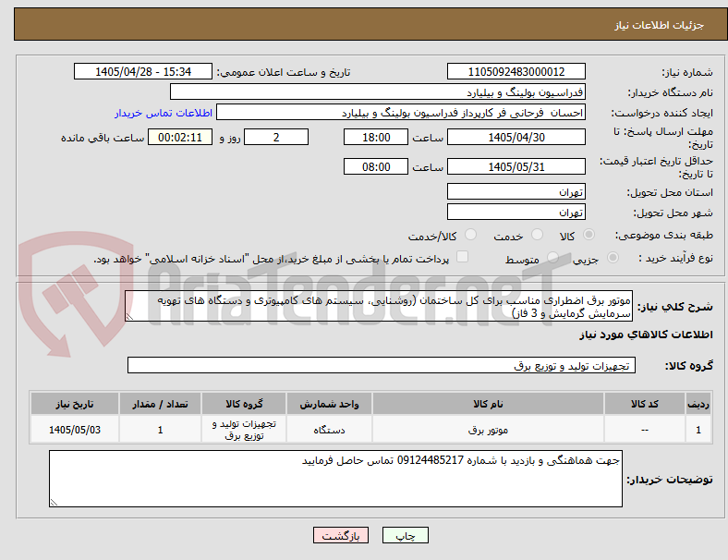Click the موتور برق item name cell

tap(488, 430)
